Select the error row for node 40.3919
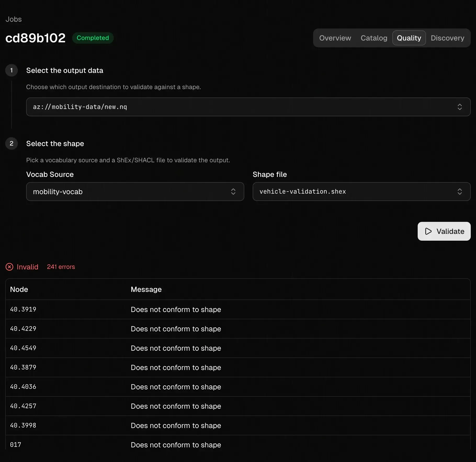Image resolution: width=476 pixels, height=462 pixels. [237, 309]
